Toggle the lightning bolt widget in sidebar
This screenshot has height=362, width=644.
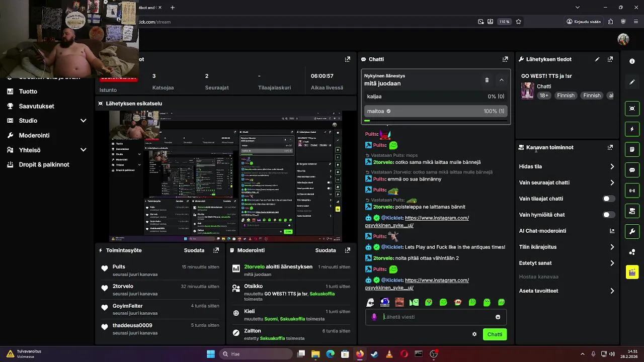point(632,129)
